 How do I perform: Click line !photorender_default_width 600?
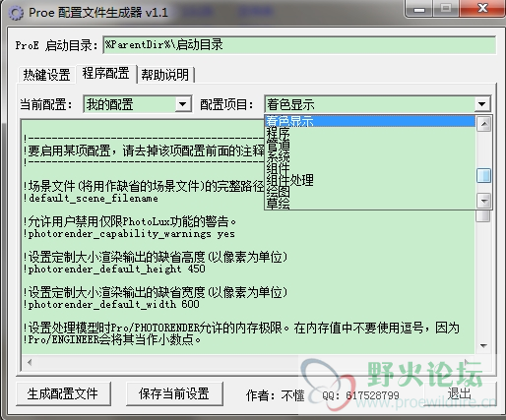pyautogui.click(x=111, y=305)
